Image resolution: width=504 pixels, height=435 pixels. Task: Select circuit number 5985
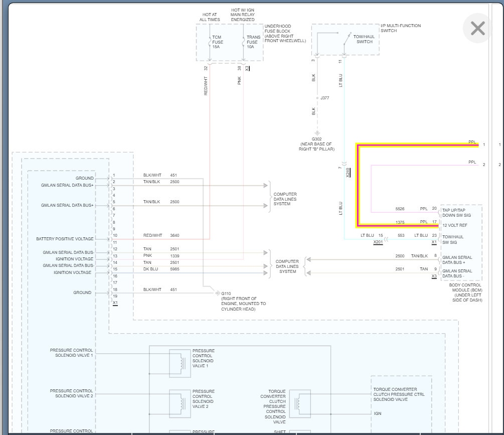[x=175, y=269]
